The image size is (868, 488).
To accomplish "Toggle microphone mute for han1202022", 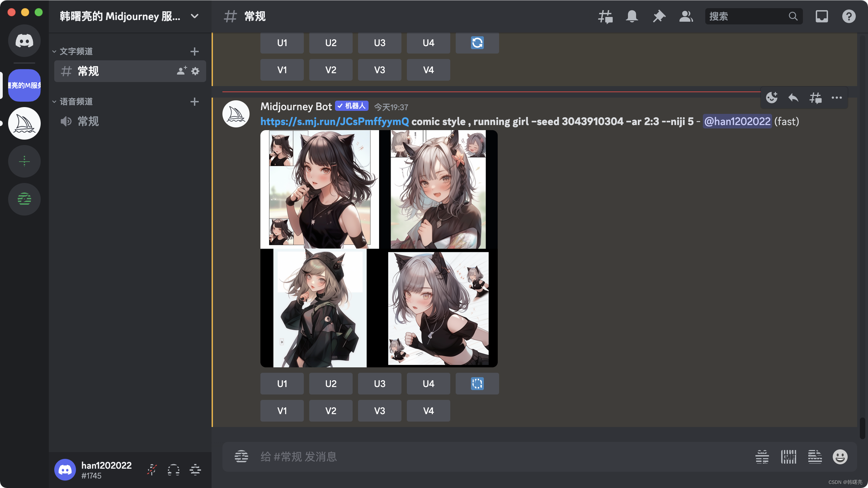I will click(152, 470).
